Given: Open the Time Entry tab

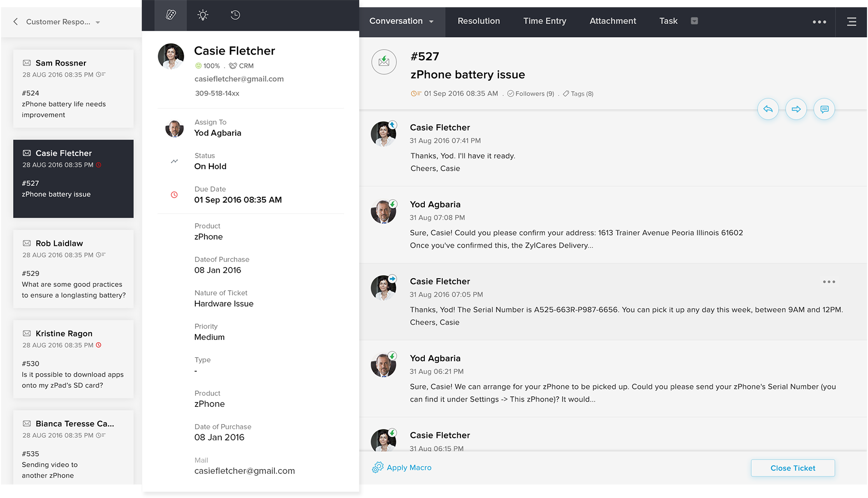Looking at the screenshot, I should click(544, 21).
